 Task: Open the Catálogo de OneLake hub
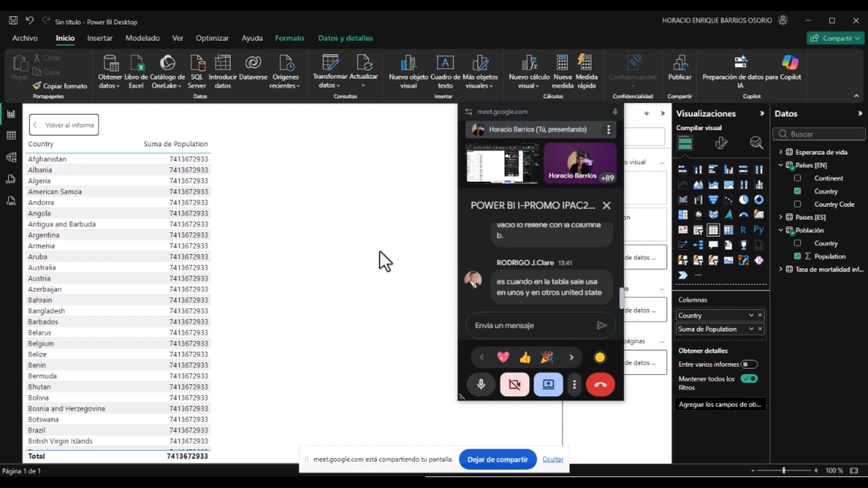[167, 73]
